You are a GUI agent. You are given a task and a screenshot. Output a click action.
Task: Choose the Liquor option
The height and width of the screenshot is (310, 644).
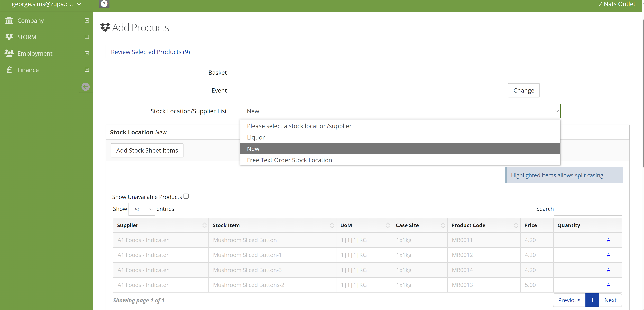(x=400, y=137)
